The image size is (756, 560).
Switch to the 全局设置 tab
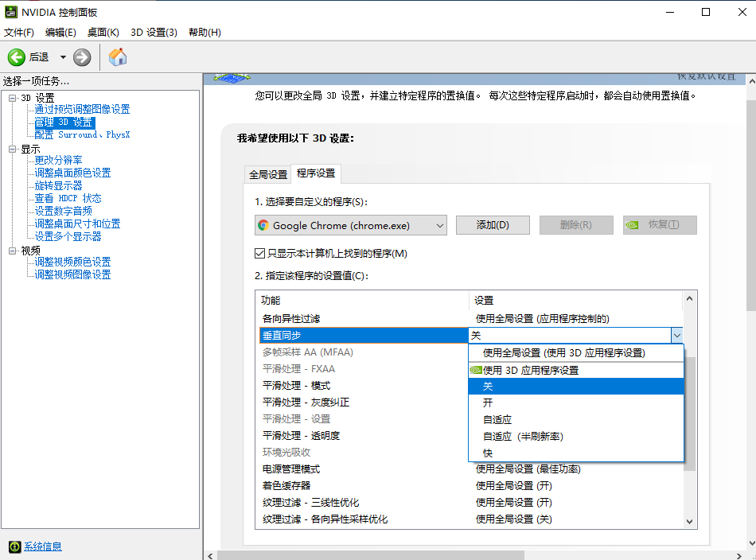(x=268, y=174)
